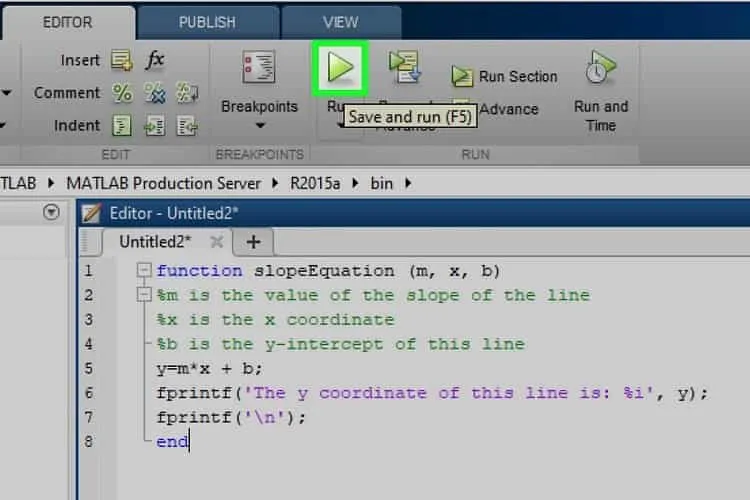The width and height of the screenshot is (750, 500).
Task: Click the green Run play button
Action: coord(340,67)
